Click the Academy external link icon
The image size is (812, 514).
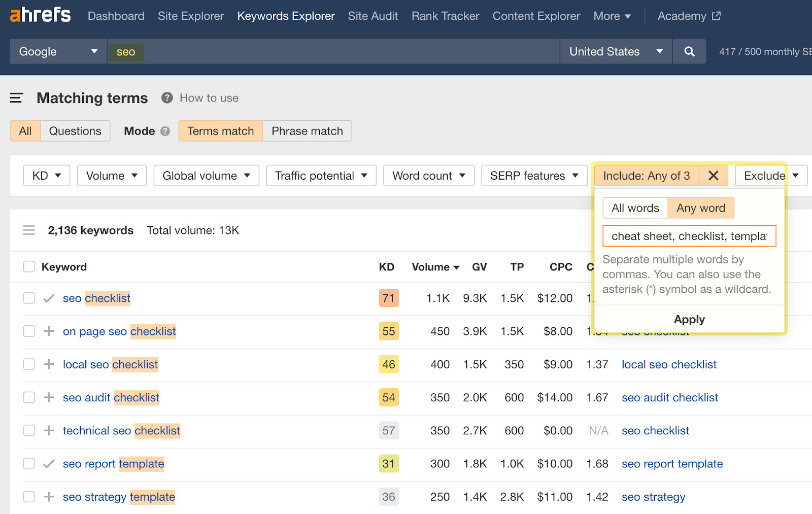coord(716,16)
